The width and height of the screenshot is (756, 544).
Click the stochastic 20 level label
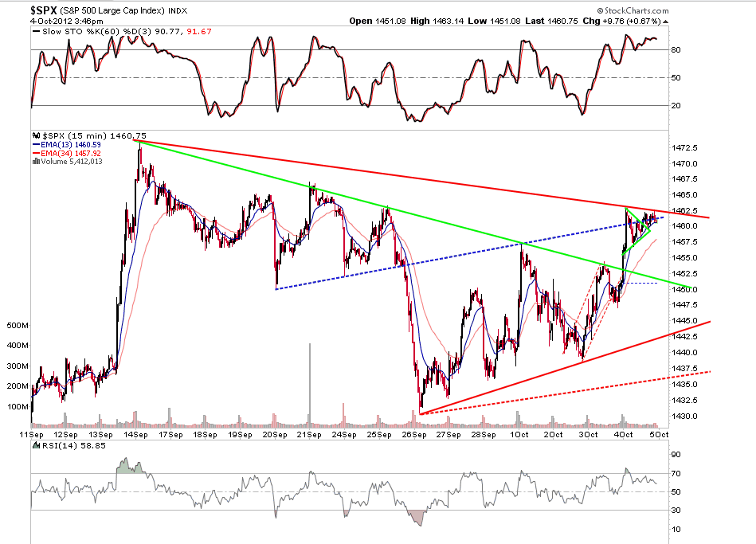676,106
